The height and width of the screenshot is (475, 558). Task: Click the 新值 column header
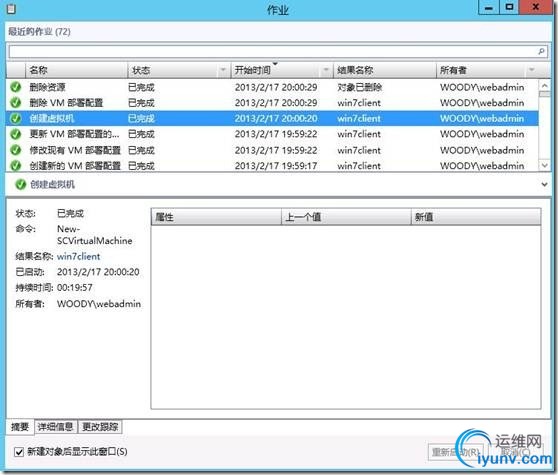click(x=476, y=217)
